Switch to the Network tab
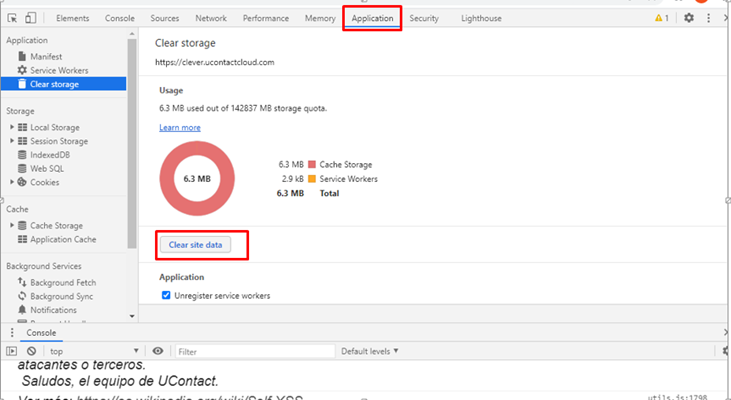 pos(210,18)
